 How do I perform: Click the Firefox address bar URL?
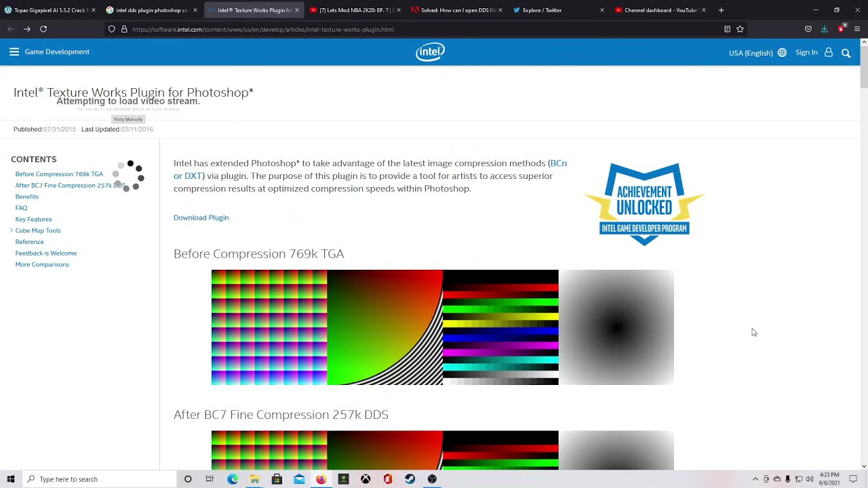(263, 29)
